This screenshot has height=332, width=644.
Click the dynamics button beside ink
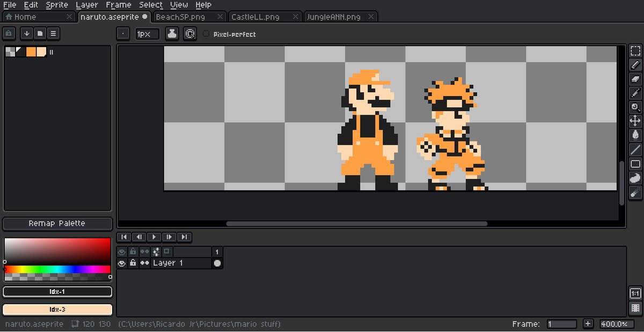[x=189, y=34]
